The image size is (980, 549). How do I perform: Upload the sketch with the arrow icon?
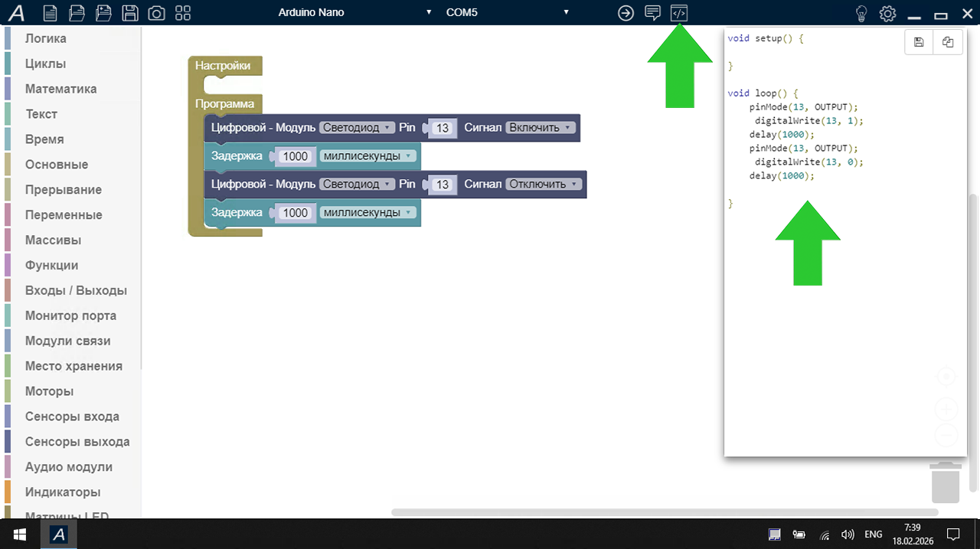[626, 12]
